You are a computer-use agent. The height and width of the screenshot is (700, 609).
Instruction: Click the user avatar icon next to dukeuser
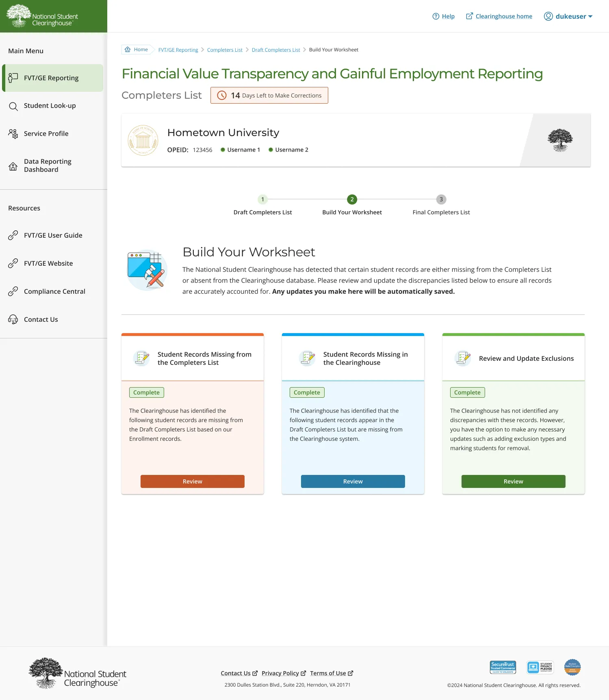tap(548, 16)
